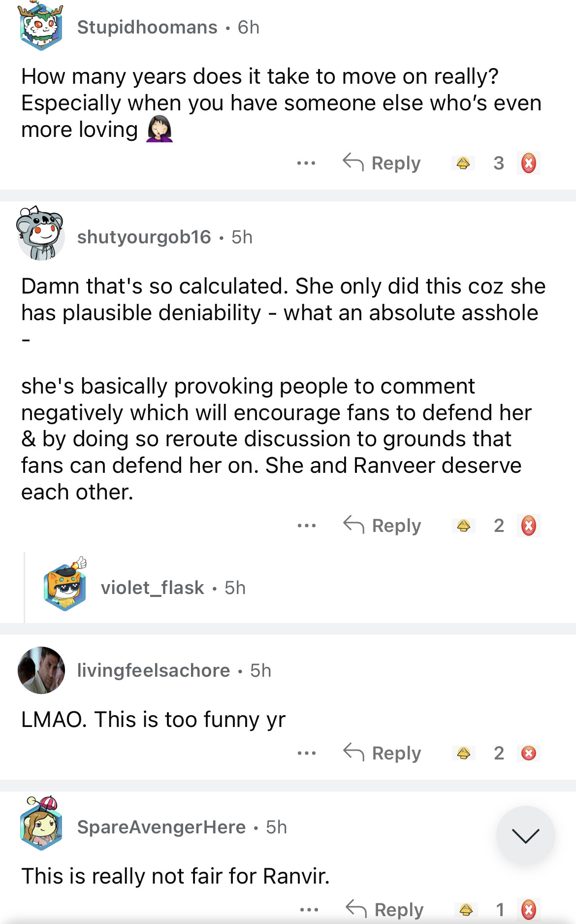Upvote the Stupidhoomans comment
The width and height of the screenshot is (576, 924).
[463, 163]
